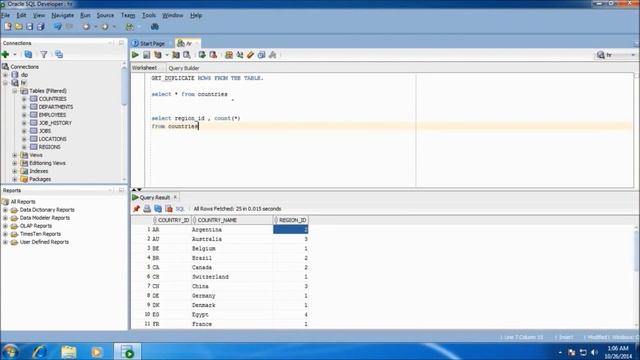Click To Upper/Lower/InitCap icon
The height and width of the screenshot is (360, 640).
coord(240,55)
